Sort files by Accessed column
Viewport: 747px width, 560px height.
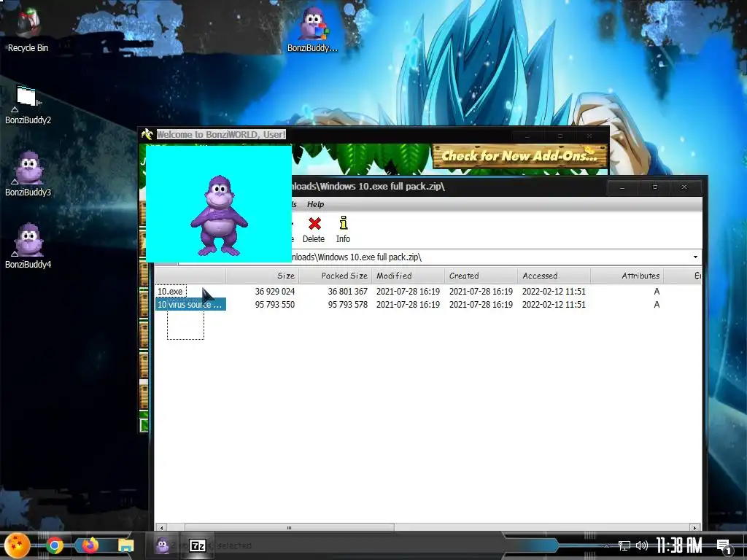pos(554,276)
